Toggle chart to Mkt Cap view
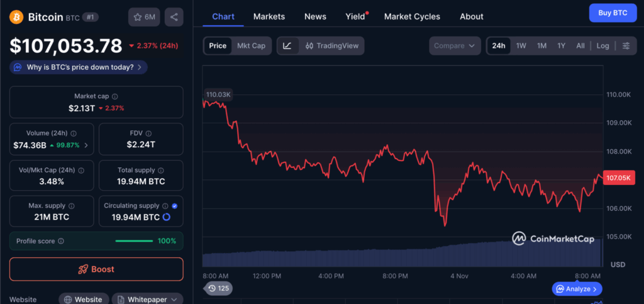Screen dimensions: 644x304 click(251, 46)
